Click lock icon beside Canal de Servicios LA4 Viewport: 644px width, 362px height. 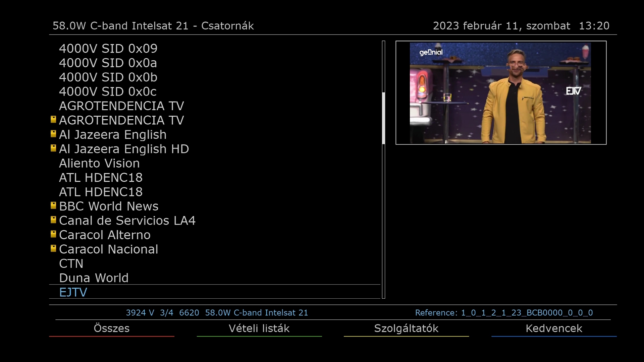tap(53, 220)
